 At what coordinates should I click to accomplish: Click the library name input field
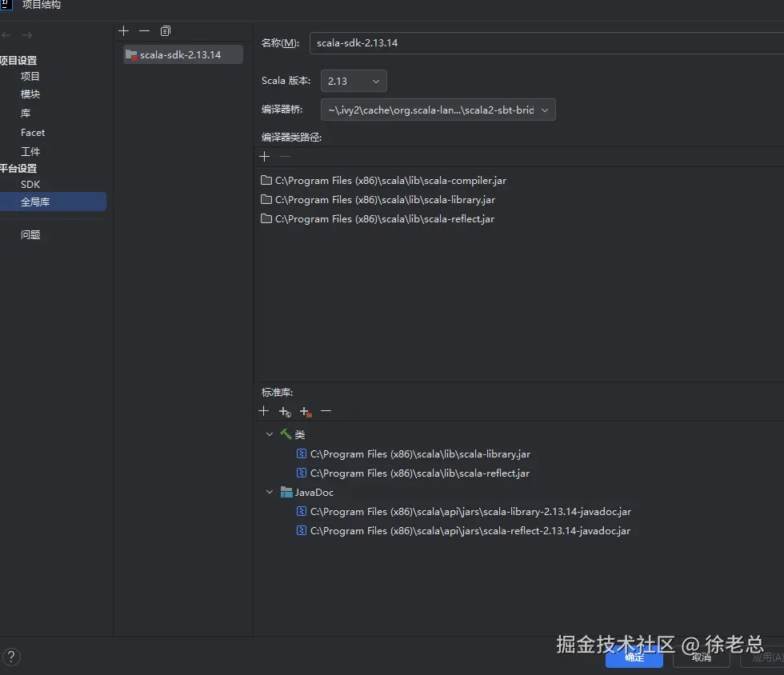pos(546,43)
